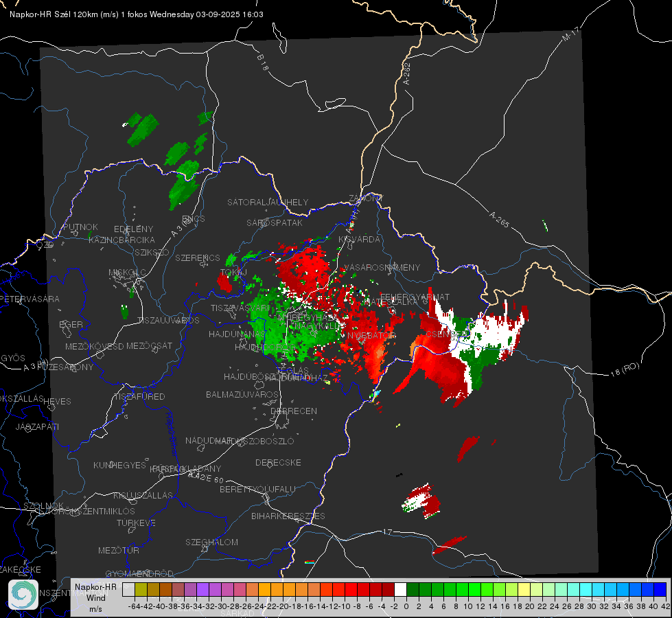
Task: Click the A-265 road label
Action: (x=499, y=220)
